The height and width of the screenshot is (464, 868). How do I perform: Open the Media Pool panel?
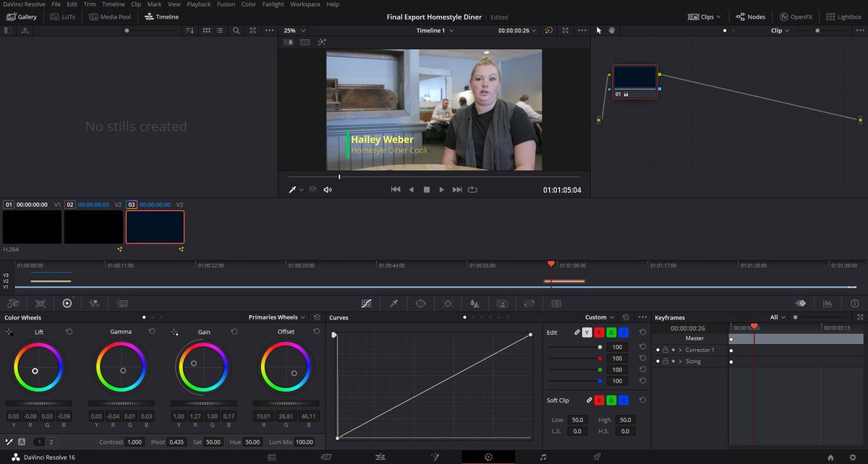tap(109, 16)
